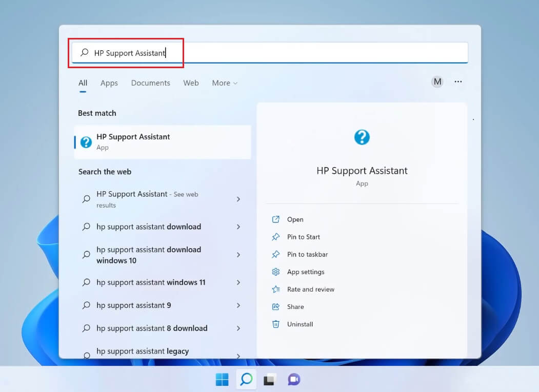Expand the More search filters dropdown

(x=224, y=82)
